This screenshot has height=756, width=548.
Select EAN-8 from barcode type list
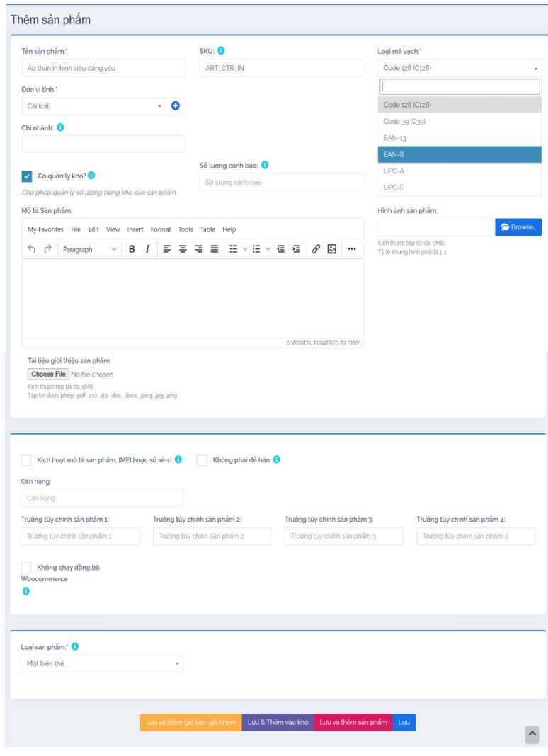click(x=459, y=154)
